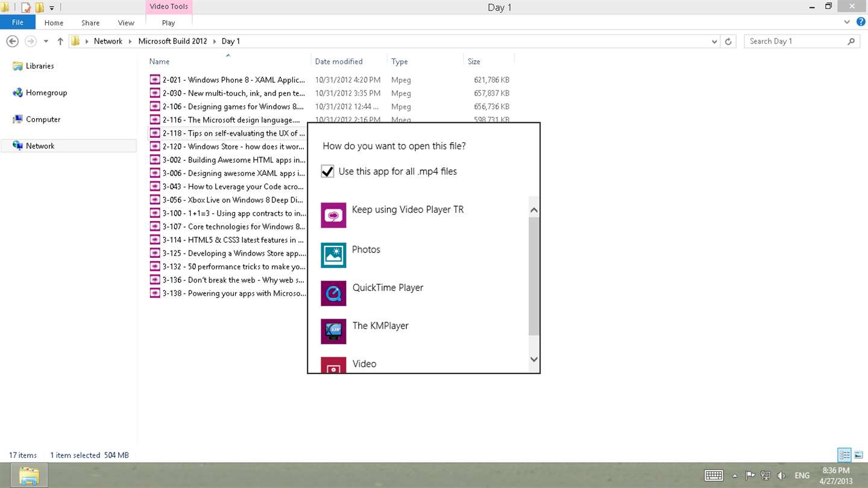The image size is (868, 488).
Task: Uncheck Use this app for all .mp4 files
Action: point(327,171)
